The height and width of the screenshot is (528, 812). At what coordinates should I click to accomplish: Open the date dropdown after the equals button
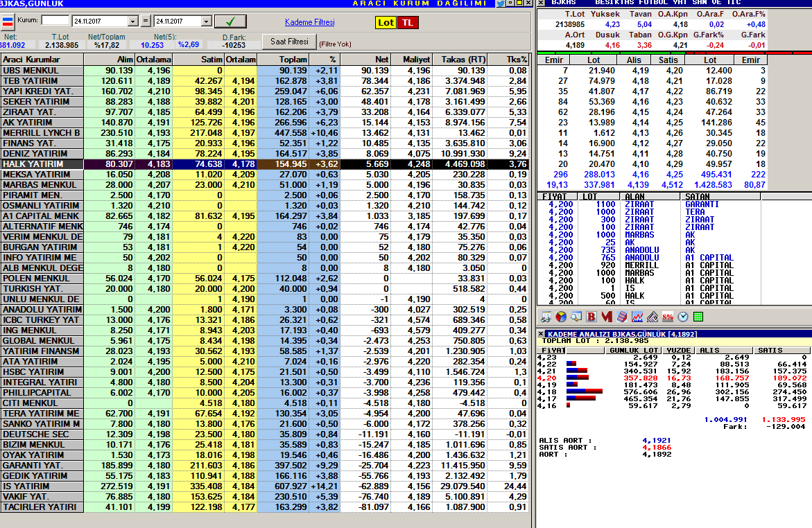pyautogui.click(x=207, y=21)
